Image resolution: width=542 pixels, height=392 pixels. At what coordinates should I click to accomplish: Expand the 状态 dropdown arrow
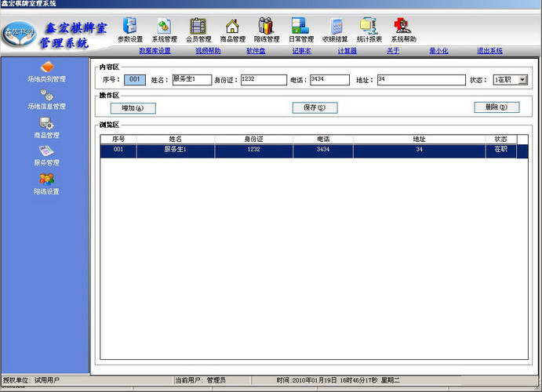coord(522,80)
